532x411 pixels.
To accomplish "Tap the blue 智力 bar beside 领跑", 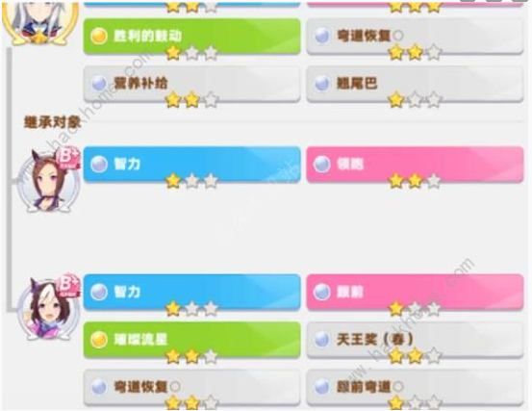I will [191, 165].
